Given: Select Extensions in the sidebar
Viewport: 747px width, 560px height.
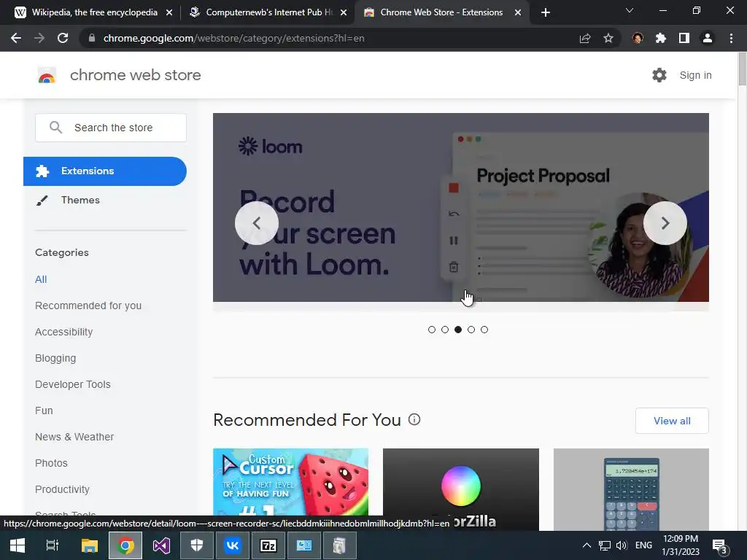Looking at the screenshot, I should coord(105,171).
